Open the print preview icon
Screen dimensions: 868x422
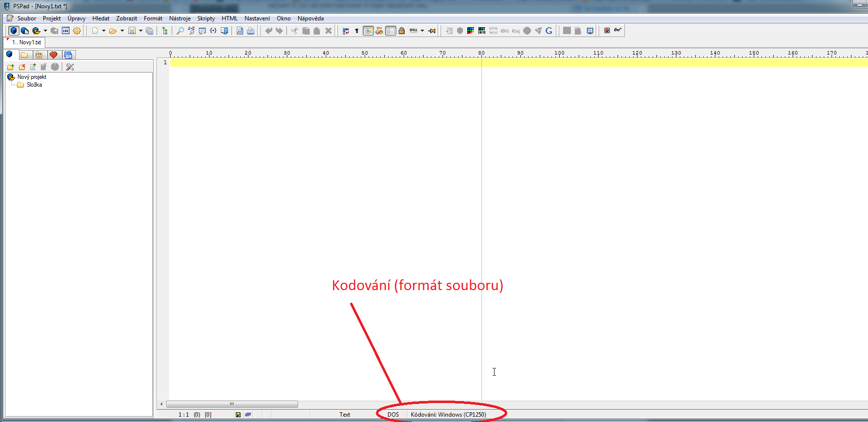tap(240, 31)
